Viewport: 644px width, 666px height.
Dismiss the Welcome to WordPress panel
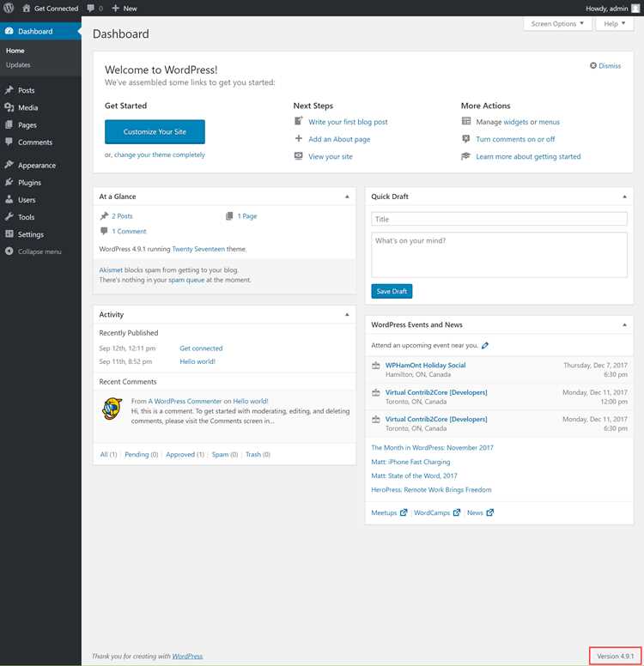coord(605,66)
